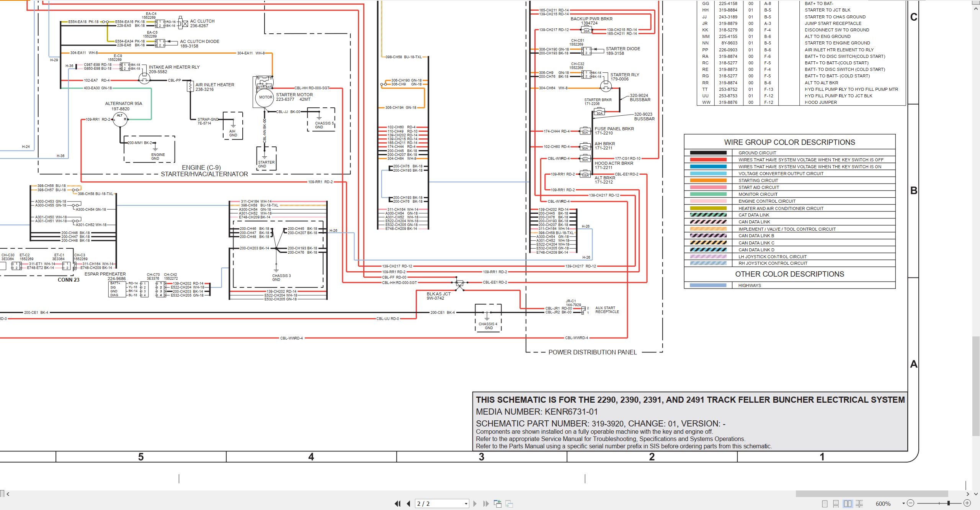The width and height of the screenshot is (980, 510).
Task: Click the AIH BRKR 171-2211 label
Action: (x=604, y=146)
